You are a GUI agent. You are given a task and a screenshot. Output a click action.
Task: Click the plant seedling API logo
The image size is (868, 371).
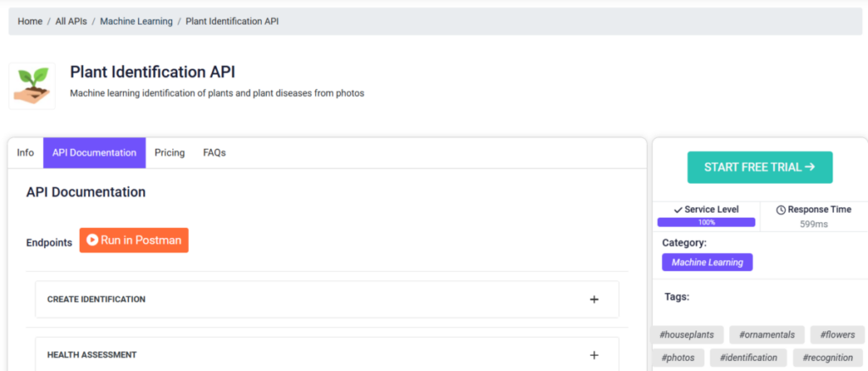tap(32, 86)
